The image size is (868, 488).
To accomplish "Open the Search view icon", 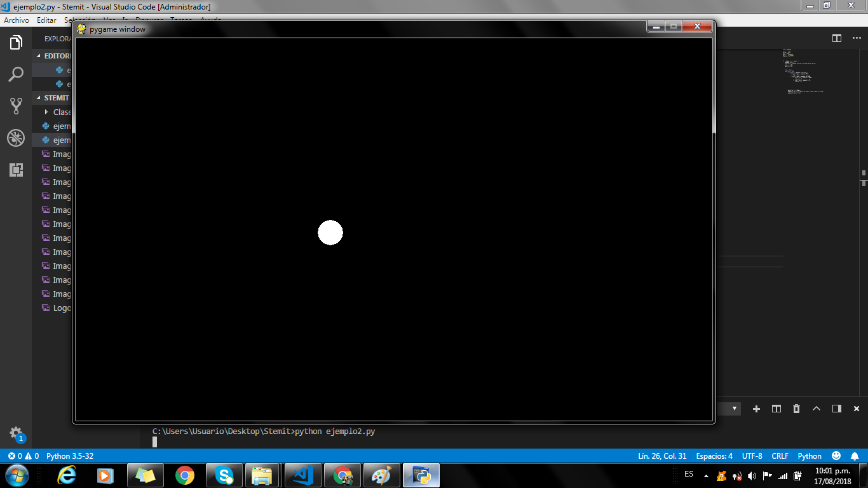I will (16, 74).
